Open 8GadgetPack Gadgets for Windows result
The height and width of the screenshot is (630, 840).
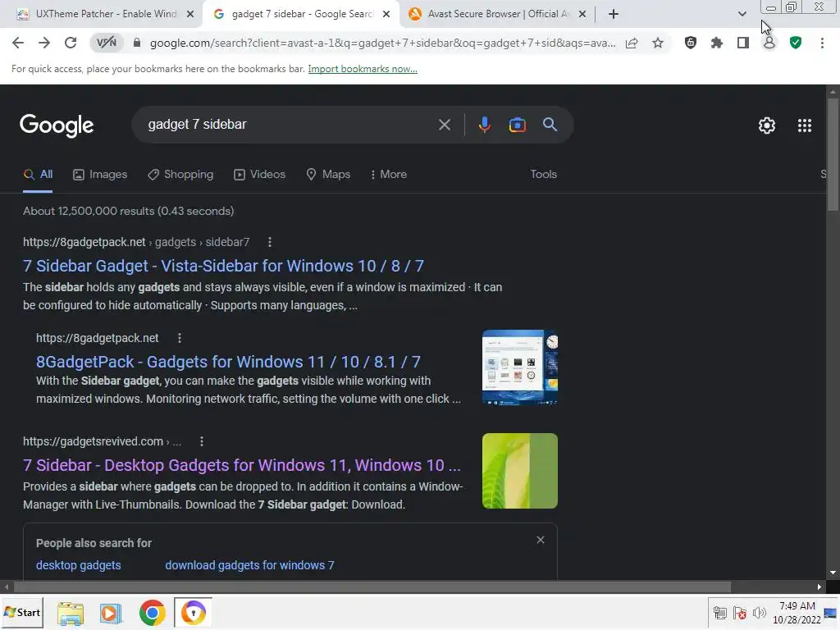(228, 362)
